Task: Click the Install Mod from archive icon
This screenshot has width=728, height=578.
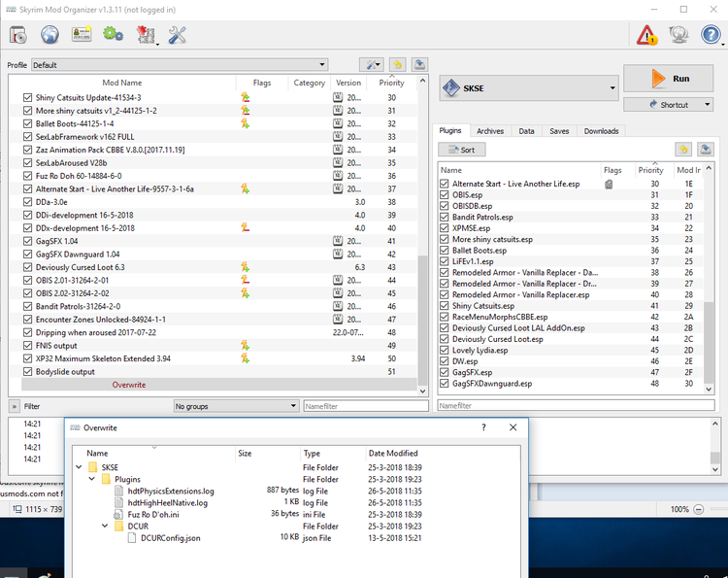Action: click(18, 35)
